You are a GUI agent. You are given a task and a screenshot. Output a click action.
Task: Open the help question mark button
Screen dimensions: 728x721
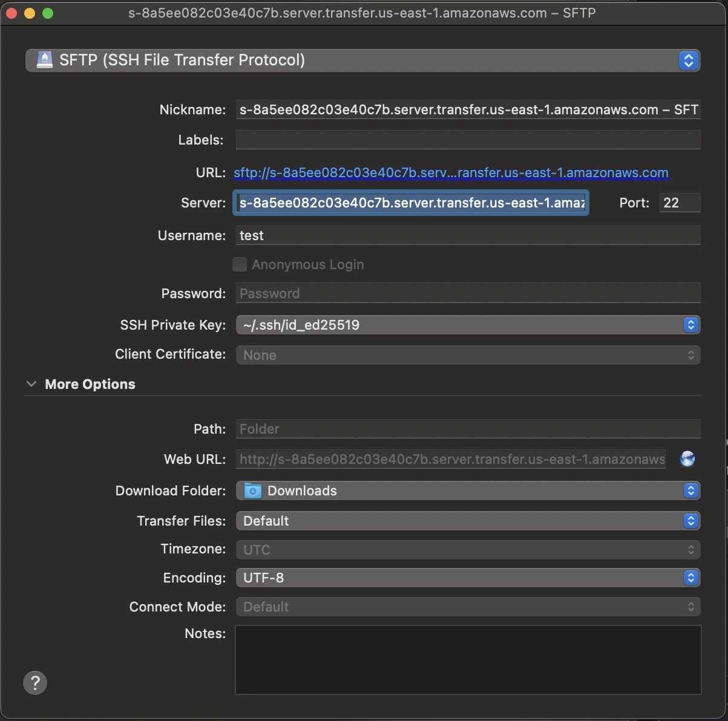35,682
